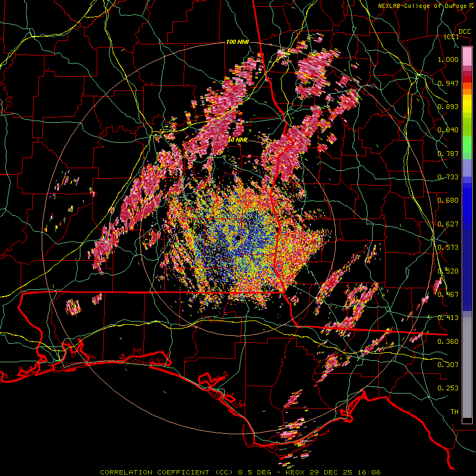The height and width of the screenshot is (476, 476).
Task: Click the 0.787 legend value
Action: point(448,153)
